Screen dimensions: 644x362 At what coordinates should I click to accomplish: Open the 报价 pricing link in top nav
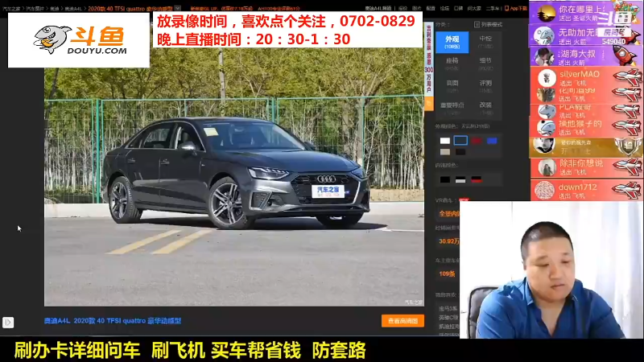tap(402, 8)
